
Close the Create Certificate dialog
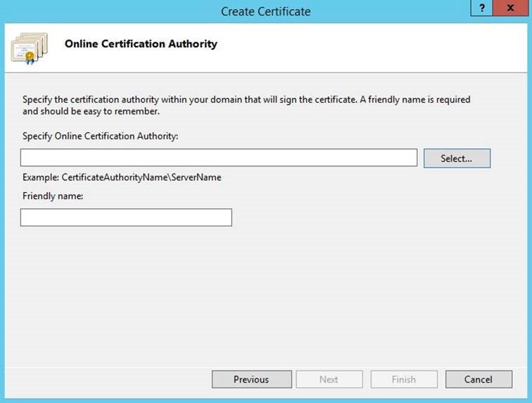click(x=510, y=8)
